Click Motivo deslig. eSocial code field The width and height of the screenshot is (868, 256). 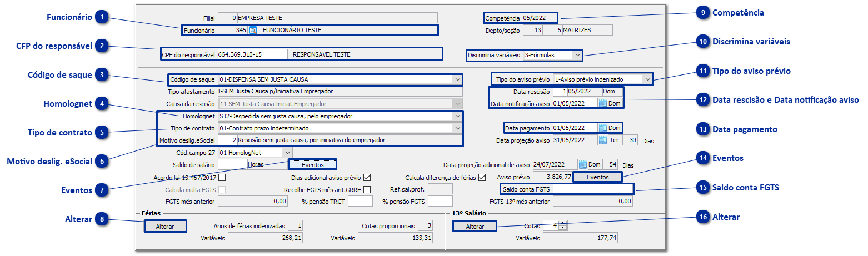tap(228, 140)
